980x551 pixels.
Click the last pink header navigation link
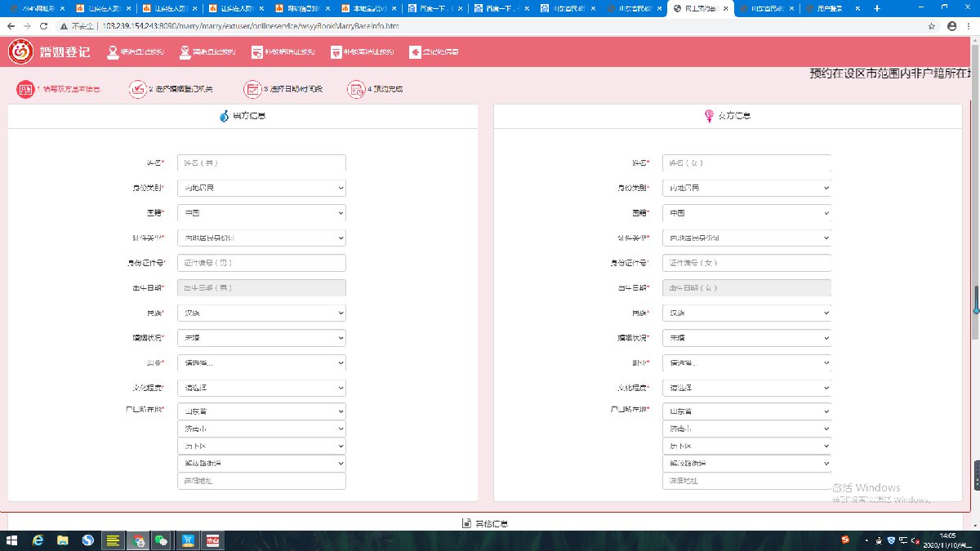point(434,52)
